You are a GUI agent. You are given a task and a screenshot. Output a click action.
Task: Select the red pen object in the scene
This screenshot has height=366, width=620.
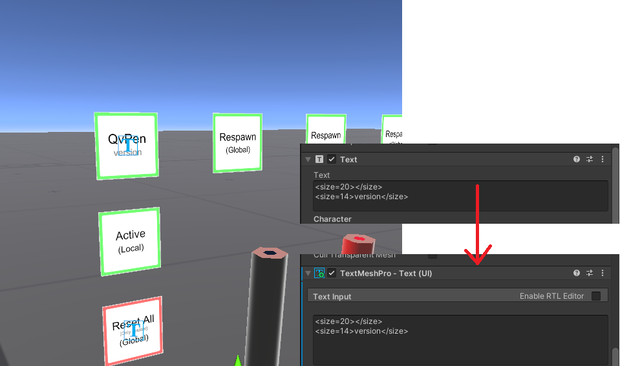coord(358,243)
